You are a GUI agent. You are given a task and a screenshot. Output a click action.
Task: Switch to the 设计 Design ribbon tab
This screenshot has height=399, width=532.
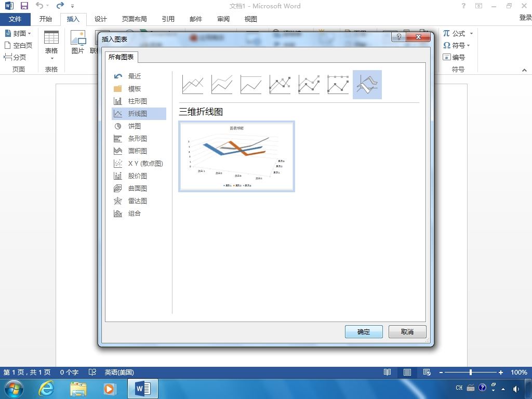coord(100,19)
